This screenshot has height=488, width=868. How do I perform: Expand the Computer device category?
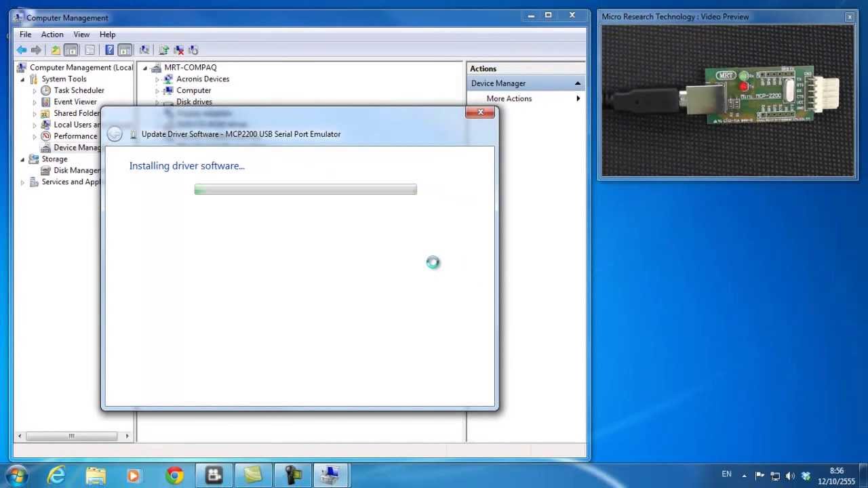(157, 91)
